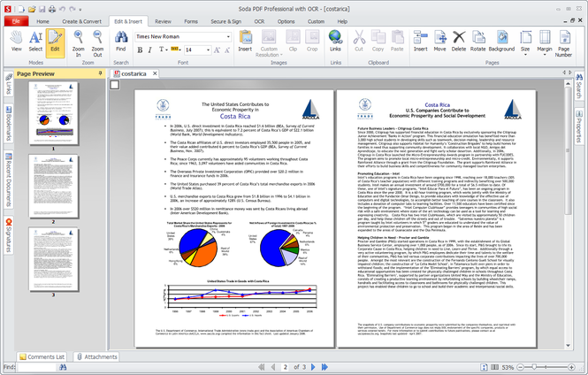The width and height of the screenshot is (588, 375).
Task: Switch to the Secure & Sign tab
Action: 225,21
